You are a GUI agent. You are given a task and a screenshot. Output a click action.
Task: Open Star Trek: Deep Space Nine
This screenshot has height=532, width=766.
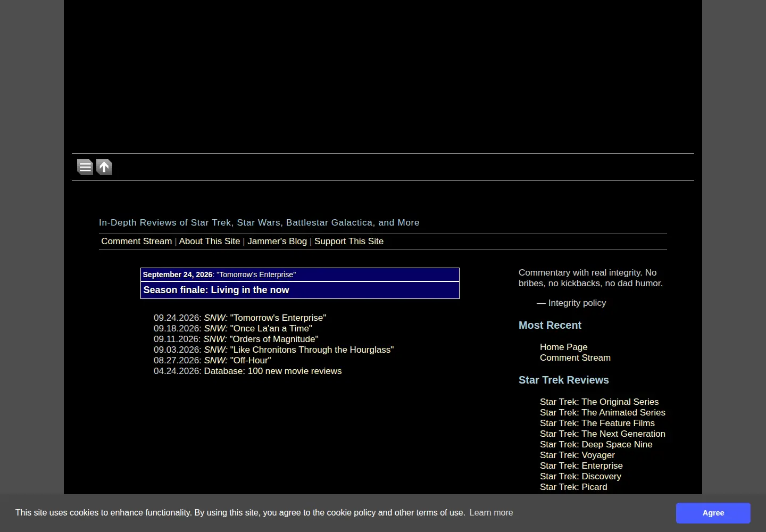pos(596,444)
